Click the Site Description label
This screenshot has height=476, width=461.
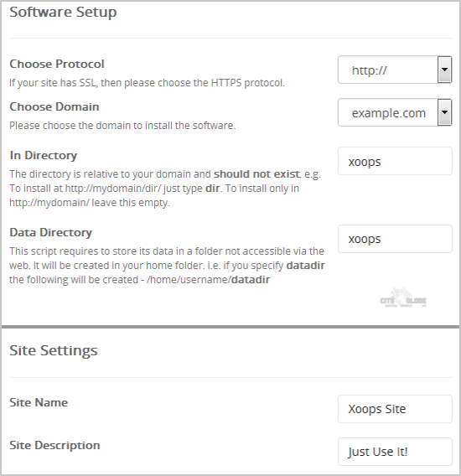pyautogui.click(x=54, y=445)
